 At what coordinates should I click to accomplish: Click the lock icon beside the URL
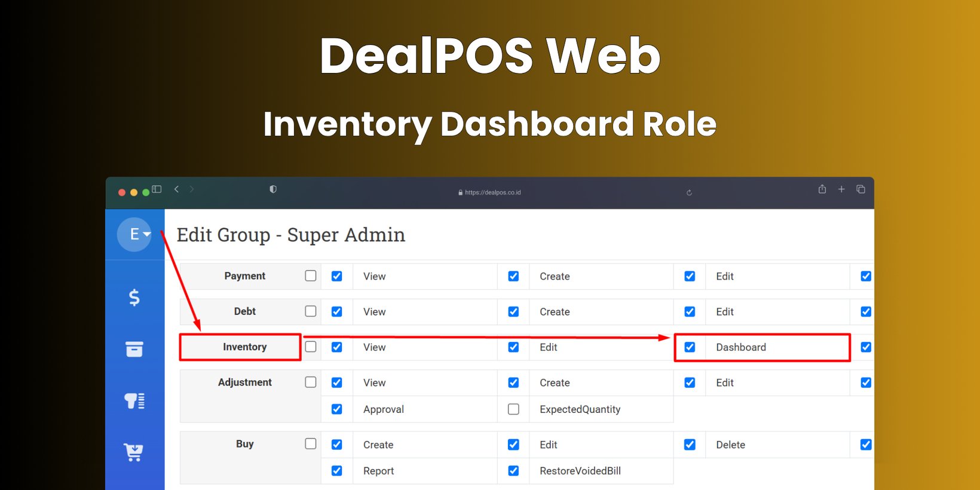(x=460, y=192)
